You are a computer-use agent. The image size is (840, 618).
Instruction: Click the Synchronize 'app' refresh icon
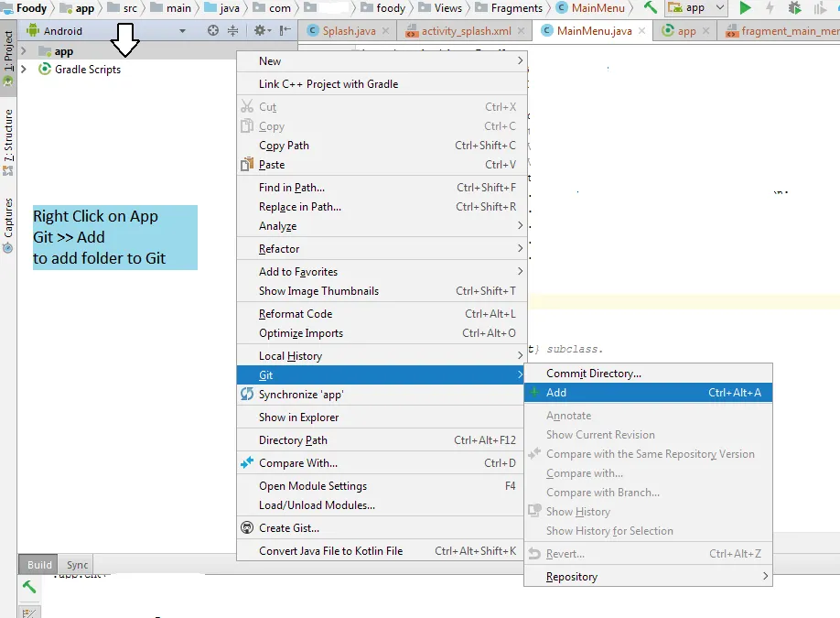click(247, 394)
